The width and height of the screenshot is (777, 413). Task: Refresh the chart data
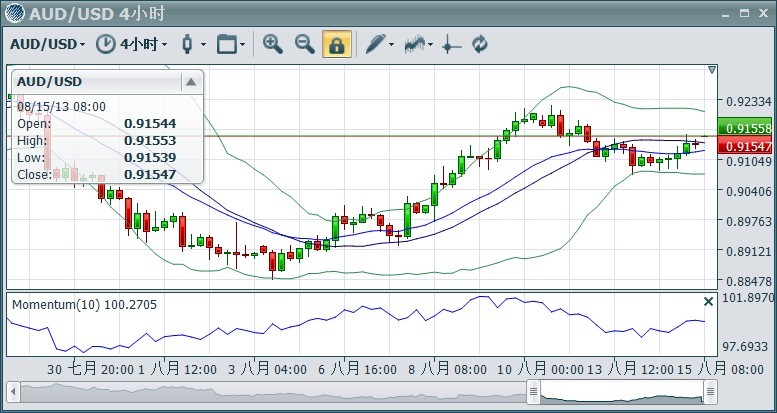pyautogui.click(x=480, y=44)
